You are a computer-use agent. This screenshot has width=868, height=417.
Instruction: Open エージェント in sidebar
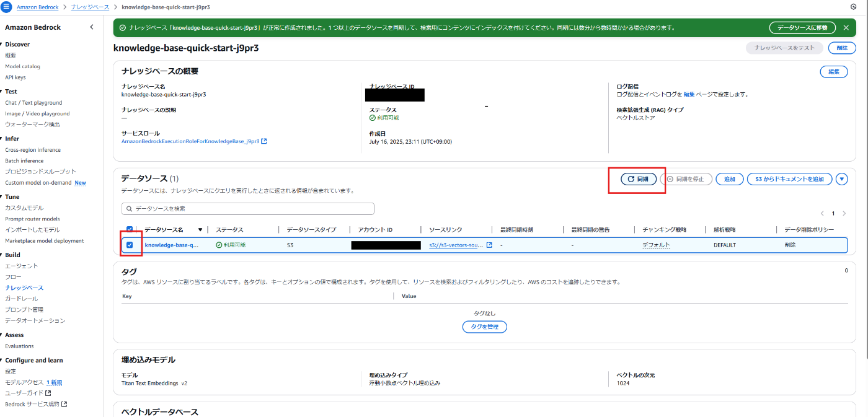[x=21, y=266]
